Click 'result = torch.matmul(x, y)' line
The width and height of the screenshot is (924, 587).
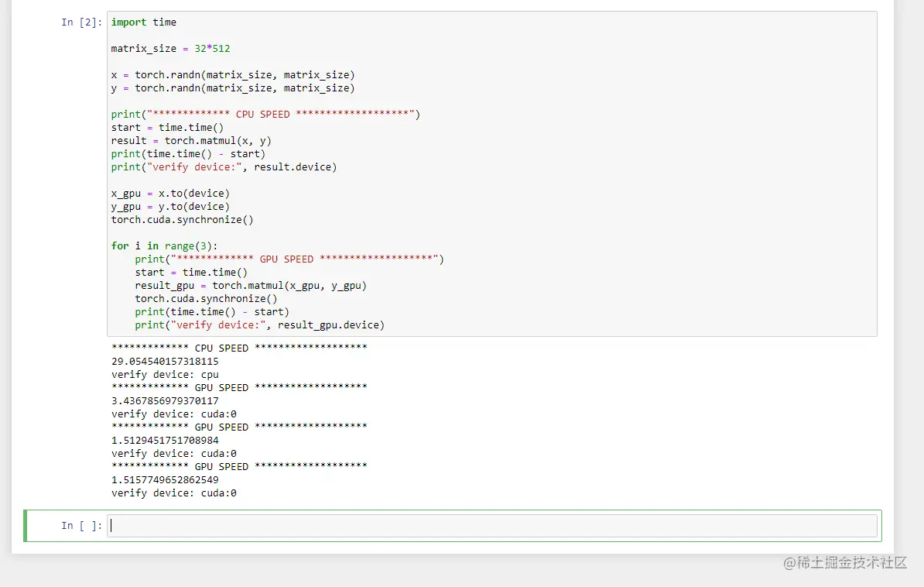pyautogui.click(x=191, y=140)
